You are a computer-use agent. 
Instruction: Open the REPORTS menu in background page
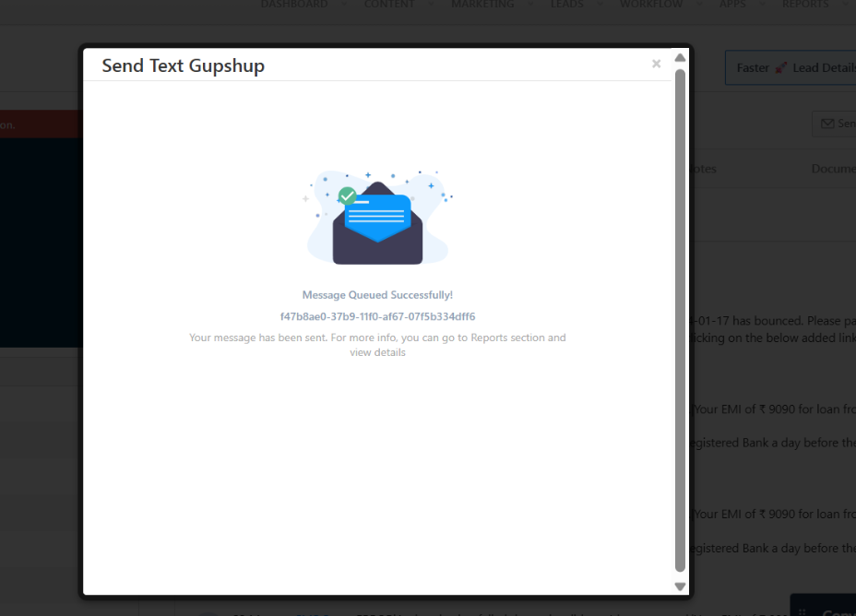coord(805,5)
